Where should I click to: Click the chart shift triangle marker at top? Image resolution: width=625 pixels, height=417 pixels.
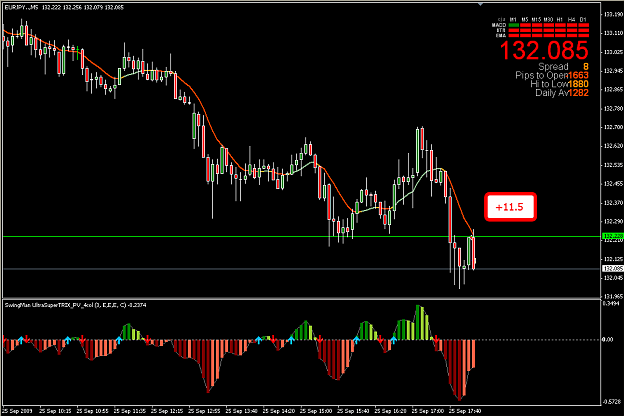pos(480,4)
